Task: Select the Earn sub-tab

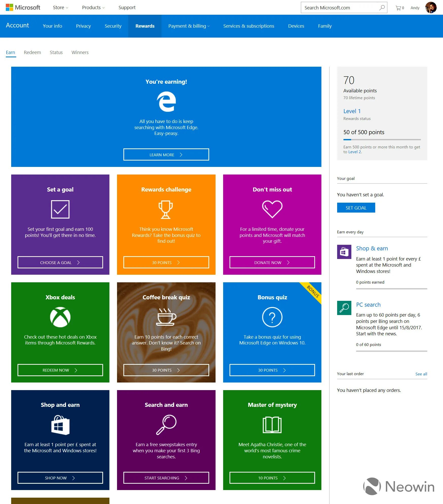Action: click(11, 53)
